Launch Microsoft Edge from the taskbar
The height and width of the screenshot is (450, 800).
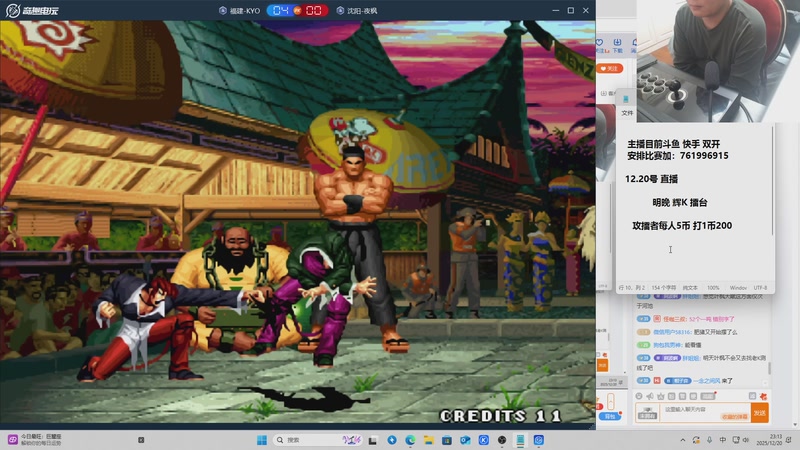coord(410,440)
